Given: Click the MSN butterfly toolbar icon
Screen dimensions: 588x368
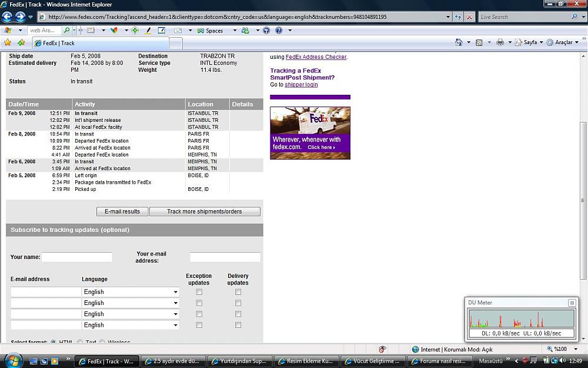Looking at the screenshot, I should 115,31.
